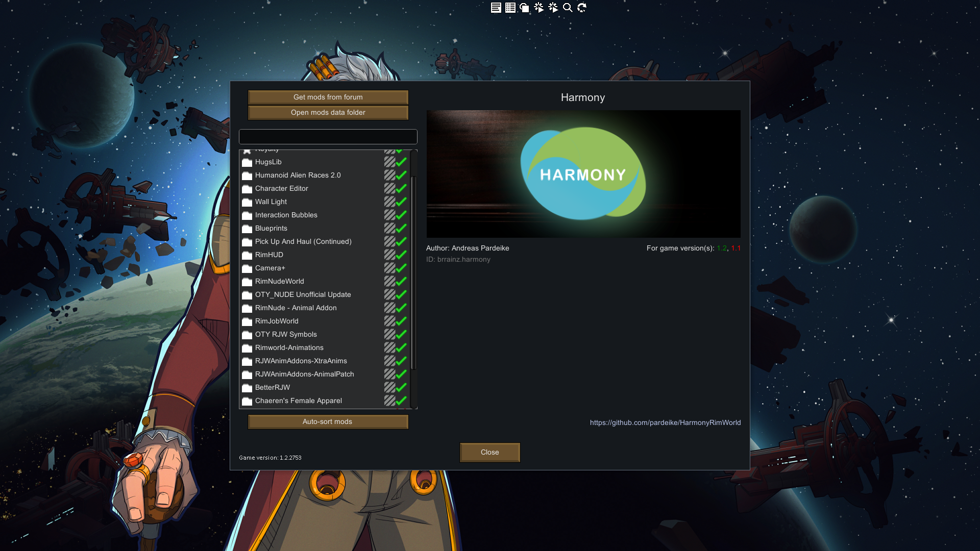Close the mods dialog
The width and height of the screenshot is (980, 551).
490,453
